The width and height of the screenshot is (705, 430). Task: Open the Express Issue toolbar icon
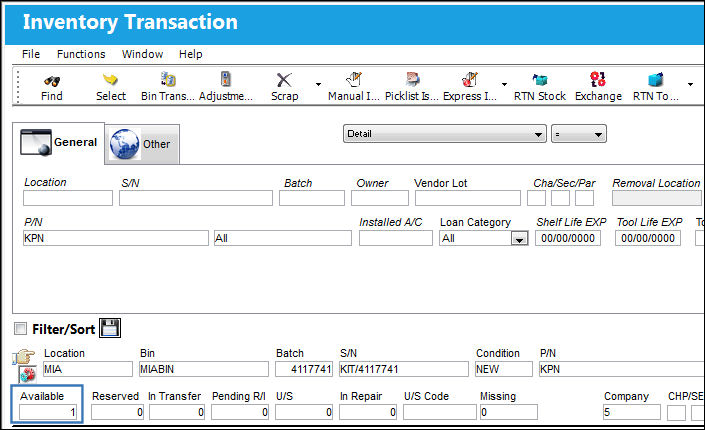coord(469,80)
